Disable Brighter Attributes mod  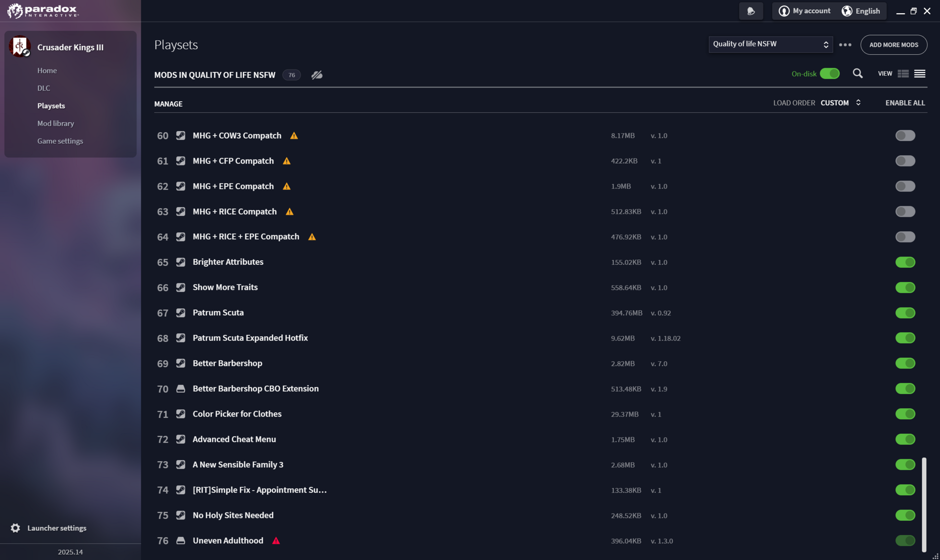905,262
